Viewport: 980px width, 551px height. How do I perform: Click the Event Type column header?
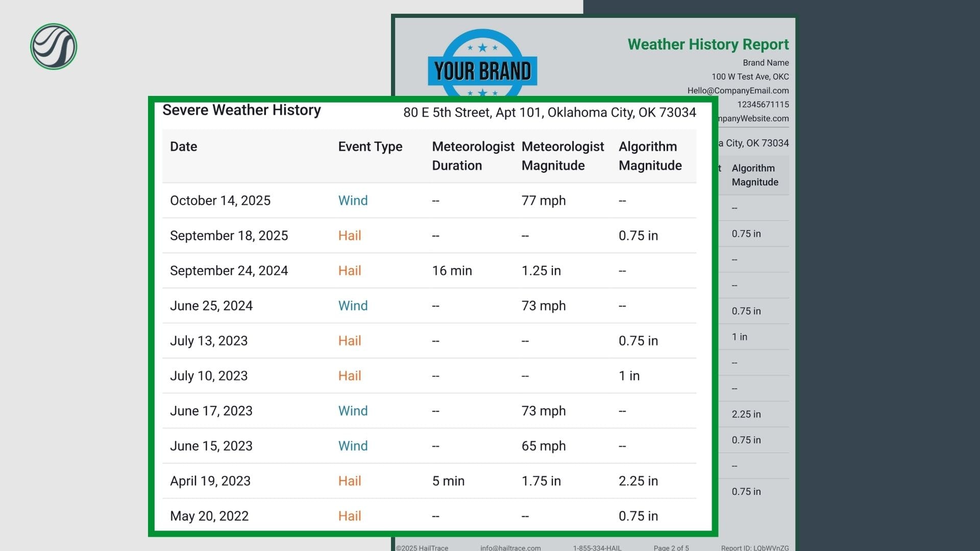coord(370,146)
